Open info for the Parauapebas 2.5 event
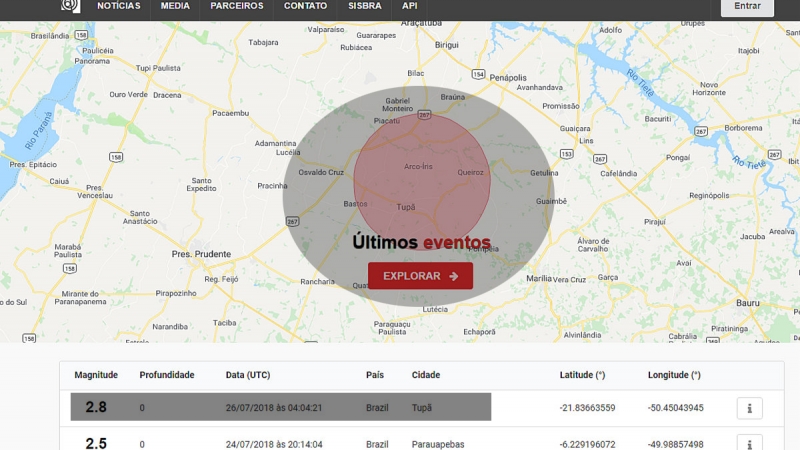The image size is (800, 450). click(x=749, y=442)
